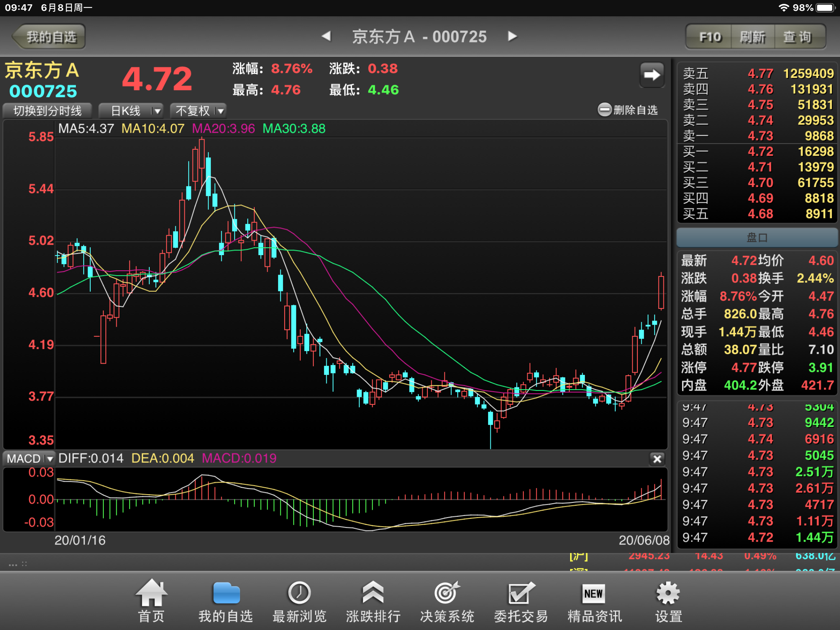Close the MACD indicator panel

pyautogui.click(x=657, y=459)
